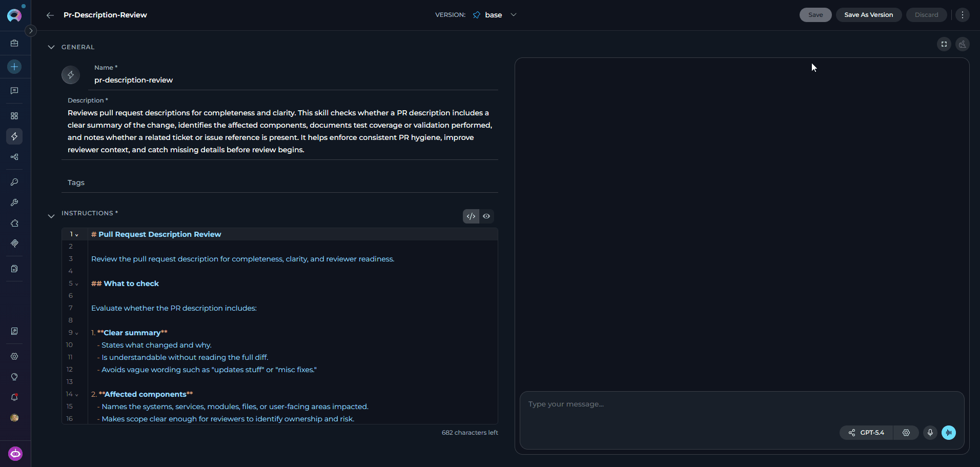Fold line 5 What to check section
980x467 pixels.
pyautogui.click(x=77, y=284)
